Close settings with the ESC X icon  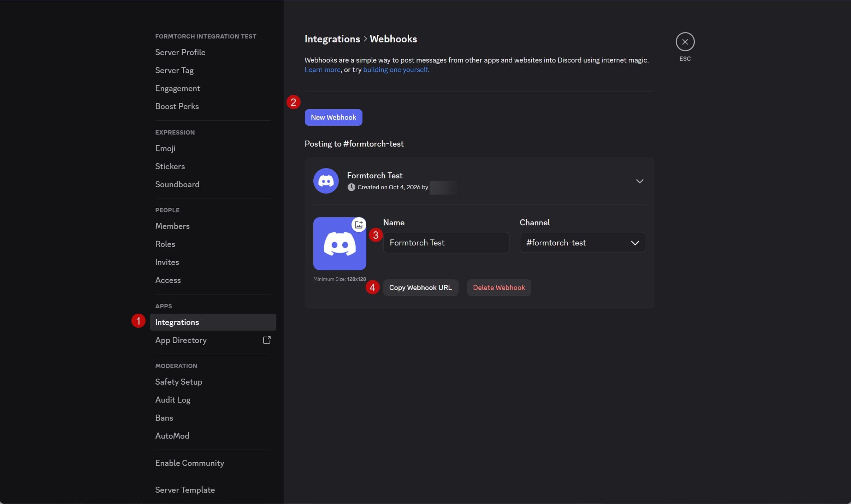click(x=685, y=42)
